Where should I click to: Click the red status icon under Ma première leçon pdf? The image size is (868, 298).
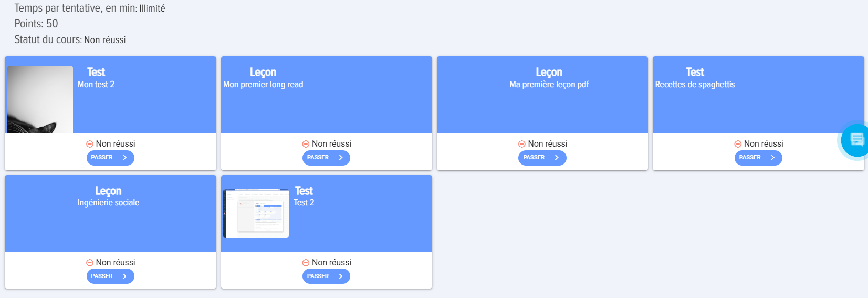[521, 144]
